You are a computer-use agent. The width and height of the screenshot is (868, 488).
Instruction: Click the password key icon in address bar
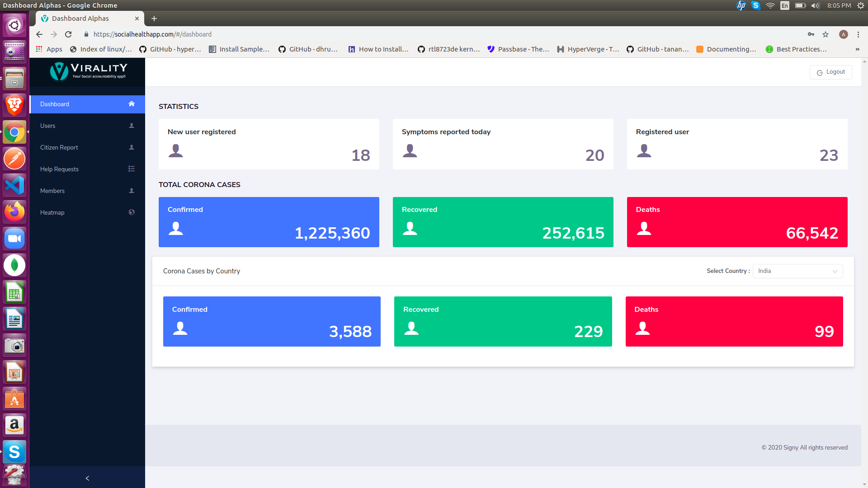coord(811,34)
